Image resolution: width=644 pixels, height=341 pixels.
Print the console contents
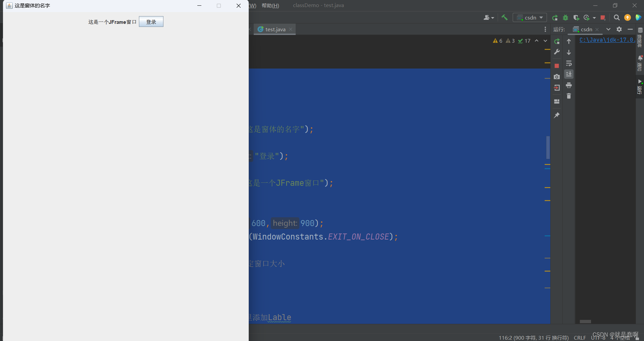pyautogui.click(x=569, y=85)
